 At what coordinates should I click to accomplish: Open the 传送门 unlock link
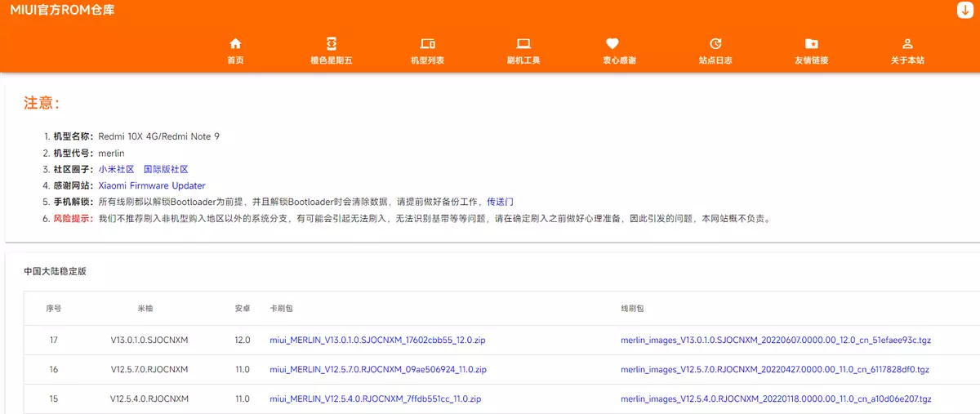tap(501, 202)
